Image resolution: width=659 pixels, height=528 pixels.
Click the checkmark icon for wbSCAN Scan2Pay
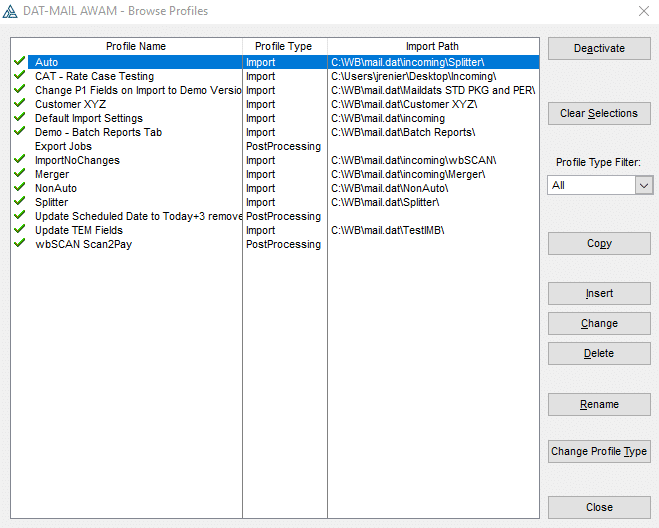(19, 244)
